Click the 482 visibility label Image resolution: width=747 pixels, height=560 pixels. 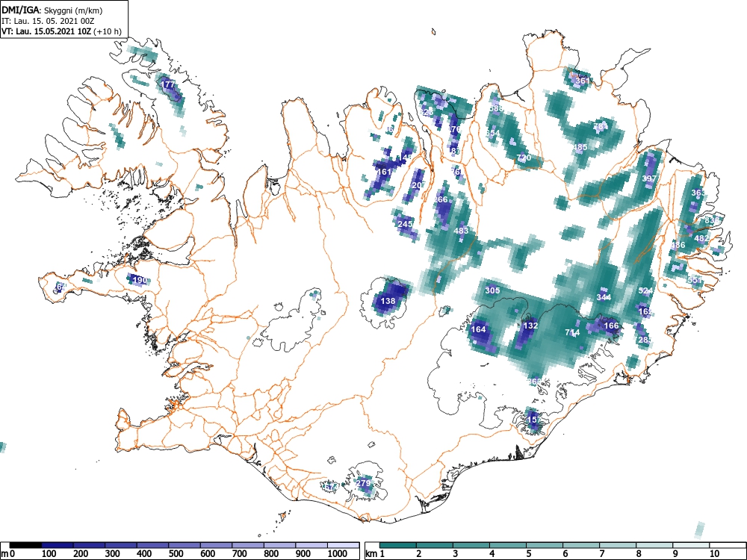tap(701, 238)
